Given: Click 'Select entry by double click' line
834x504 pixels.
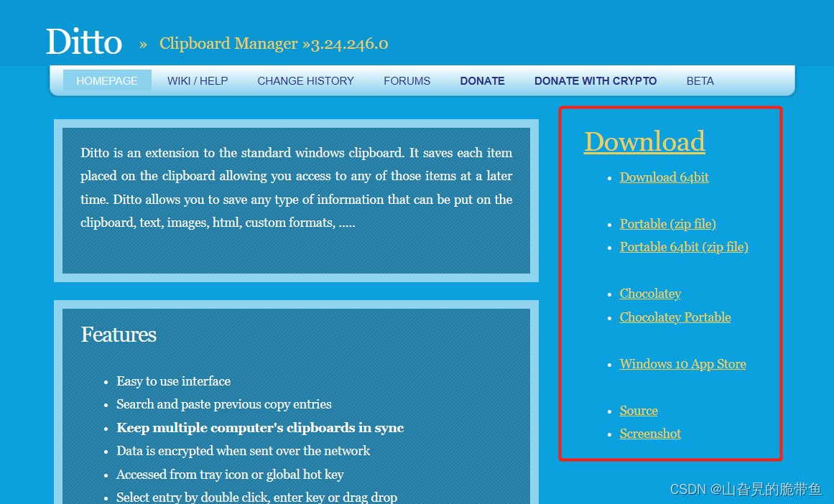Looking at the screenshot, I should [x=257, y=497].
